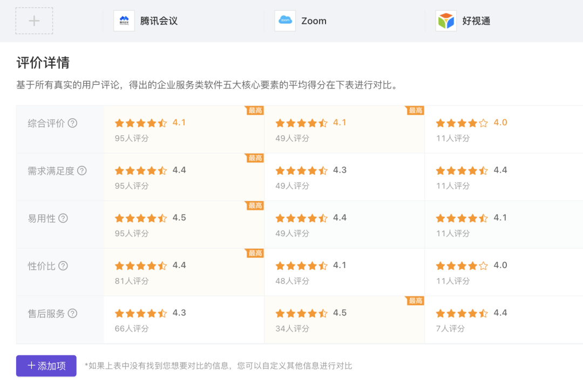This screenshot has width=583, height=392.
Task: Click 好视通 售后服务 stars
Action: click(462, 313)
